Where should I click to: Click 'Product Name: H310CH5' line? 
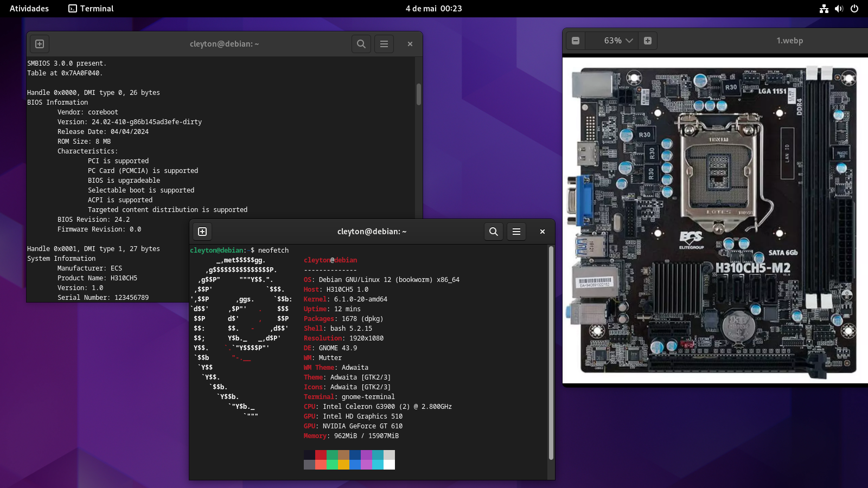(x=98, y=278)
